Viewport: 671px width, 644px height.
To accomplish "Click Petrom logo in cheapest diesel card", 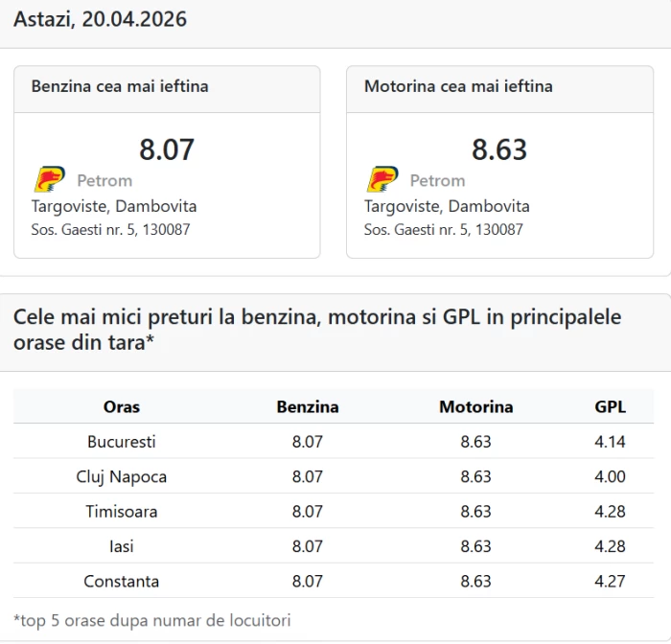I will coord(382,179).
